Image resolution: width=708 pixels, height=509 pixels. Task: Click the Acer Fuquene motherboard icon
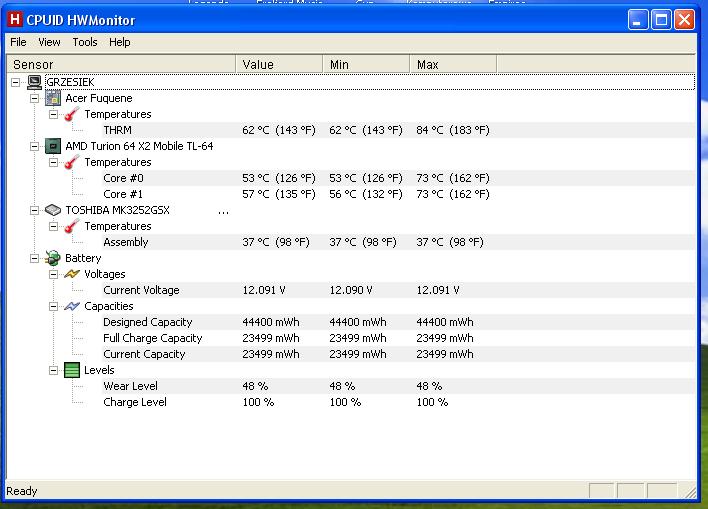click(53, 98)
